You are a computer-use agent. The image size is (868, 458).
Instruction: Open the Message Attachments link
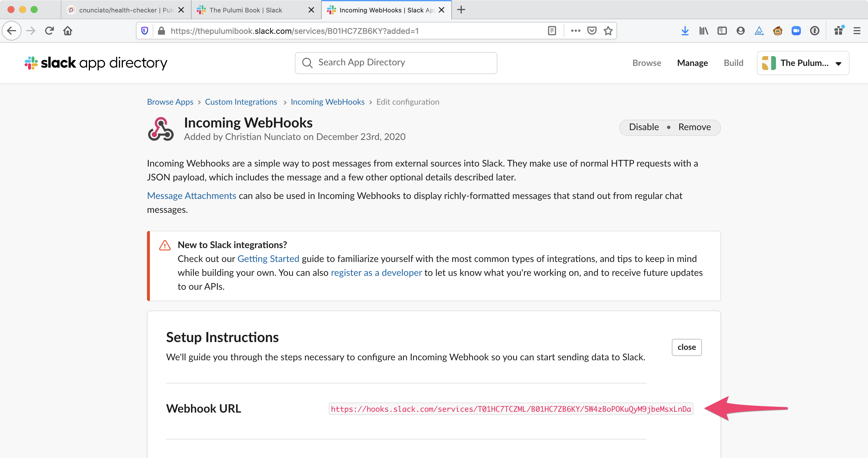[191, 196]
